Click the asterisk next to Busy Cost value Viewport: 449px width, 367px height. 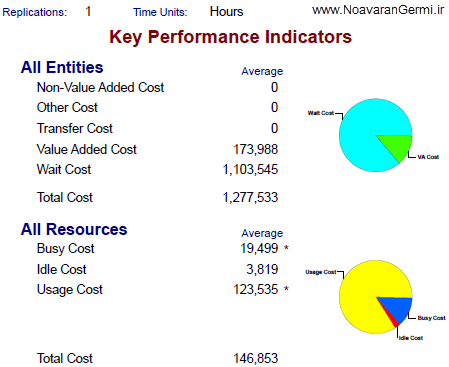[x=286, y=248]
